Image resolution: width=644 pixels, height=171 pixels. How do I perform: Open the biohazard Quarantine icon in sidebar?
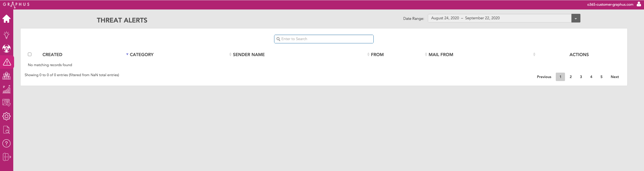tap(6, 49)
